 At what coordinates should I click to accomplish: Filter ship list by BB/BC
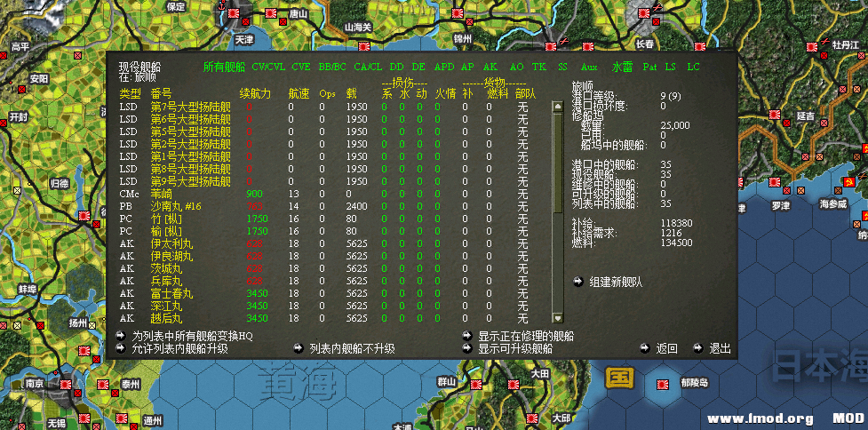pyautogui.click(x=332, y=67)
